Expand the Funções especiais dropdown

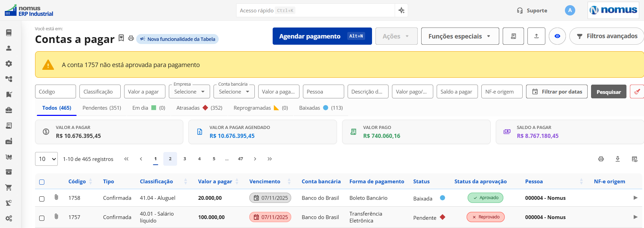[x=460, y=36]
